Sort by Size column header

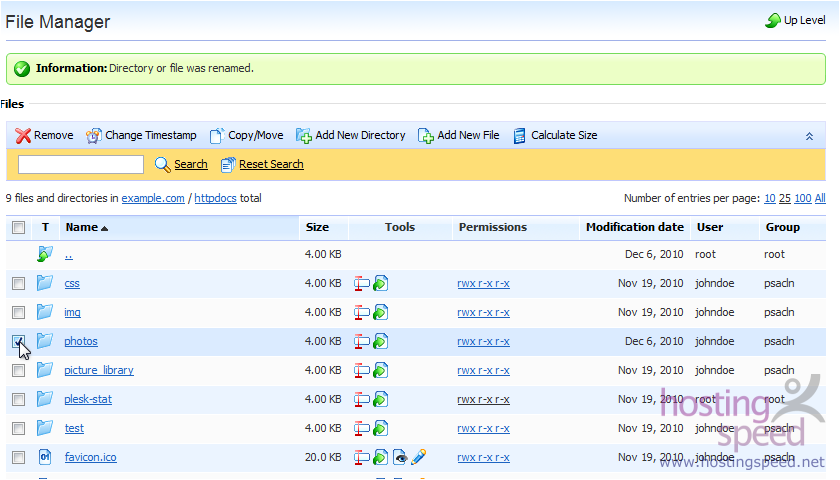[317, 227]
